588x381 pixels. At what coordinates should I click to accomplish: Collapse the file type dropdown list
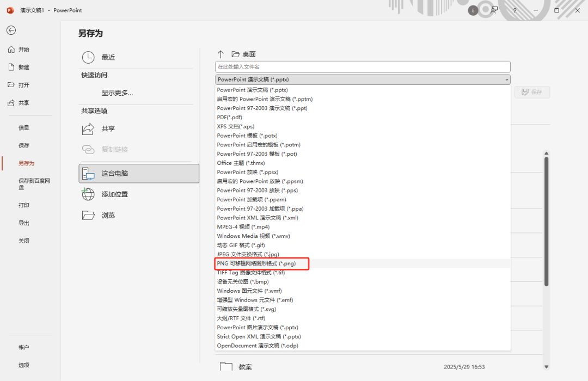(x=506, y=79)
